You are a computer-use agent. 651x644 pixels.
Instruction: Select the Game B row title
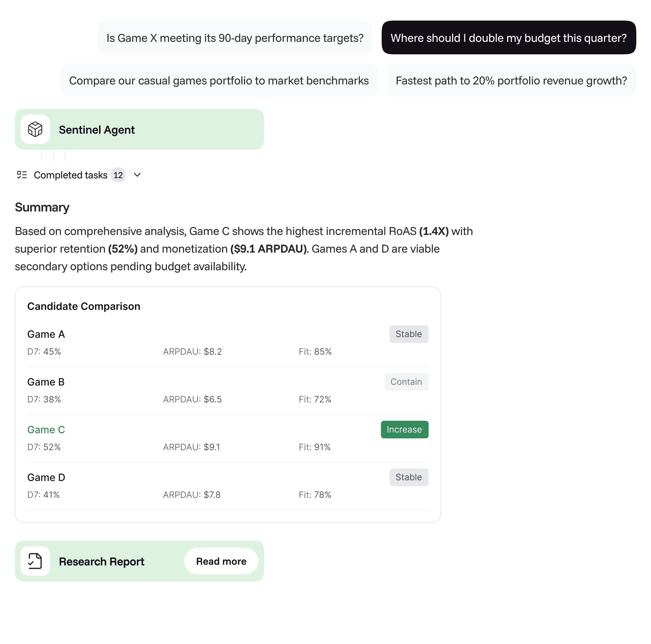(x=46, y=382)
